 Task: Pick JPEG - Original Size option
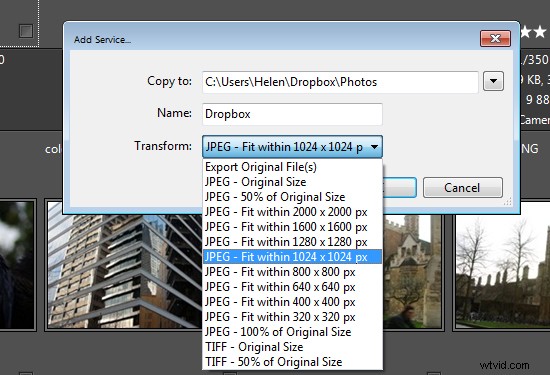pyautogui.click(x=292, y=182)
